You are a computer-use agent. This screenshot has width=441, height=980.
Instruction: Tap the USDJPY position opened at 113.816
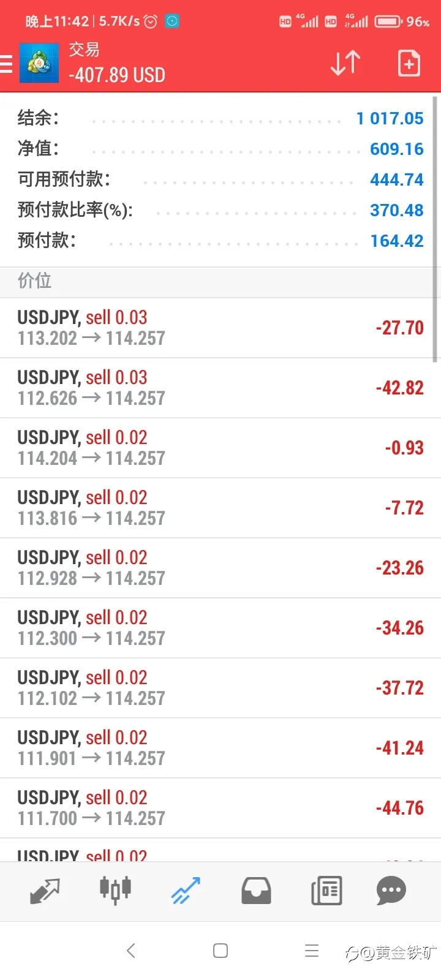tap(221, 508)
